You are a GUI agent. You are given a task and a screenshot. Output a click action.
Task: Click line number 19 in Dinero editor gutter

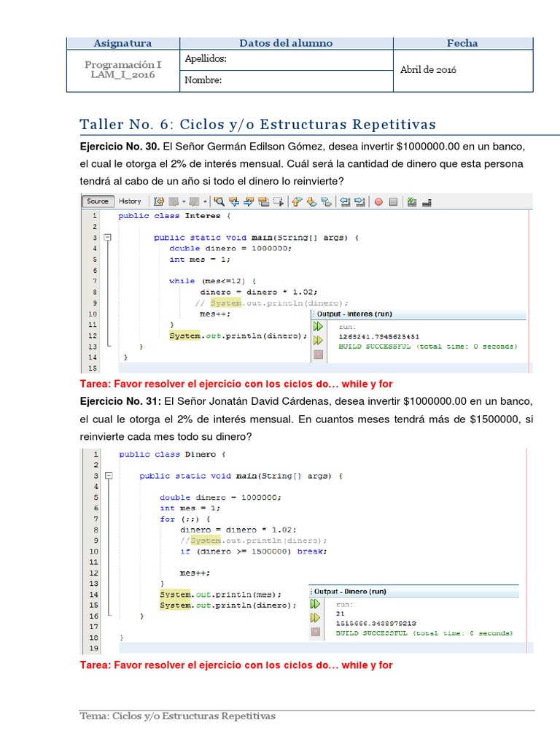93,648
